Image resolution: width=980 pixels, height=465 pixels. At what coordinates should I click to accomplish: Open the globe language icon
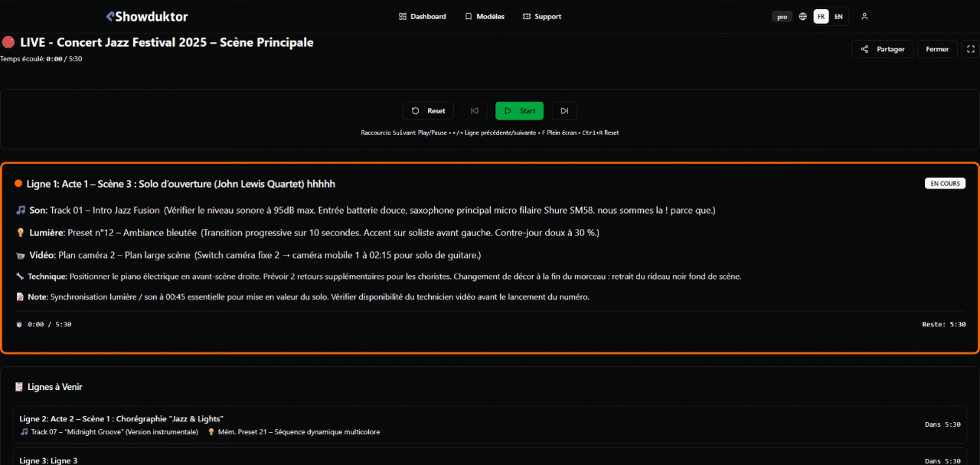tap(802, 16)
